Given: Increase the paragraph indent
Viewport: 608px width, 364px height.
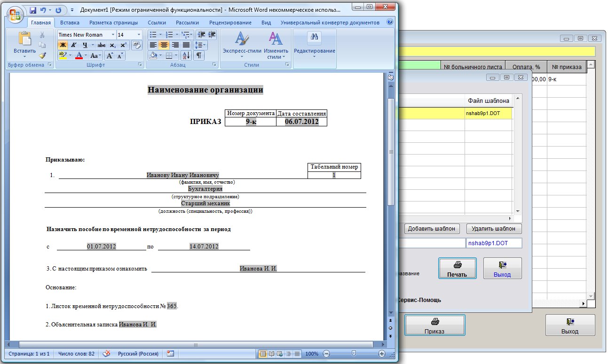Looking at the screenshot, I should coord(212,34).
